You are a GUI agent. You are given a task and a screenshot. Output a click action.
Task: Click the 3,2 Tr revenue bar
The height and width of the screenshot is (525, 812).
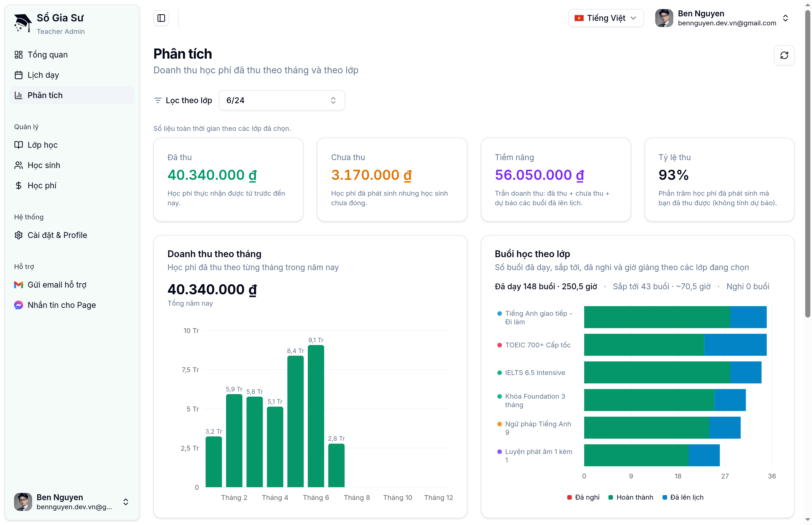click(214, 462)
